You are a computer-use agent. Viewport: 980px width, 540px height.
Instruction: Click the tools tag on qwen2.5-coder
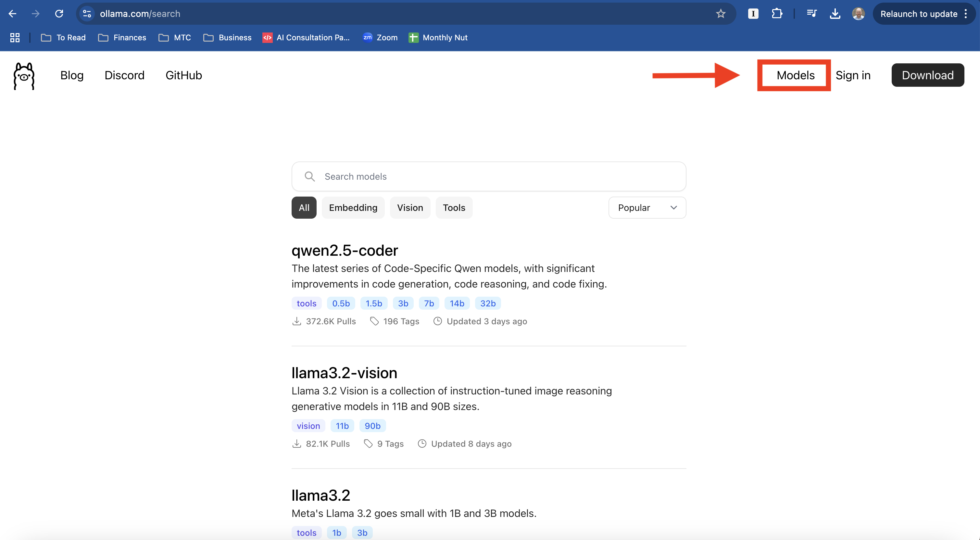pyautogui.click(x=307, y=303)
